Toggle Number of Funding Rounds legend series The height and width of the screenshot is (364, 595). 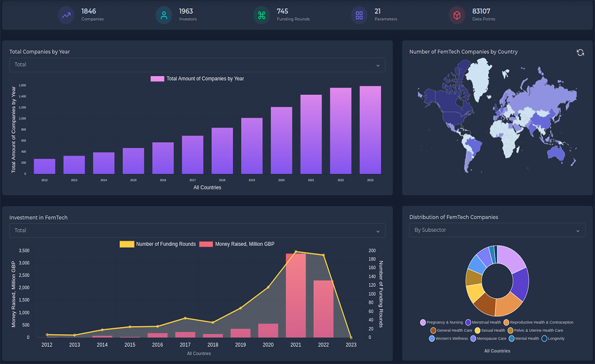(158, 244)
